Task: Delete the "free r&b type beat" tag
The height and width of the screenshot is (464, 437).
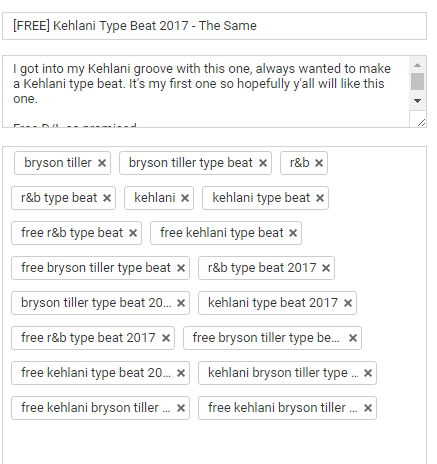Action: [x=133, y=233]
